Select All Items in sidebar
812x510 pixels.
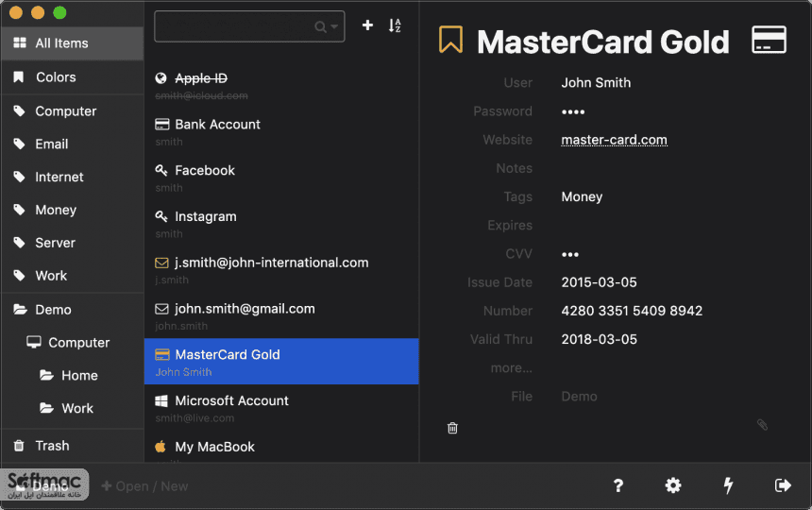click(x=73, y=43)
